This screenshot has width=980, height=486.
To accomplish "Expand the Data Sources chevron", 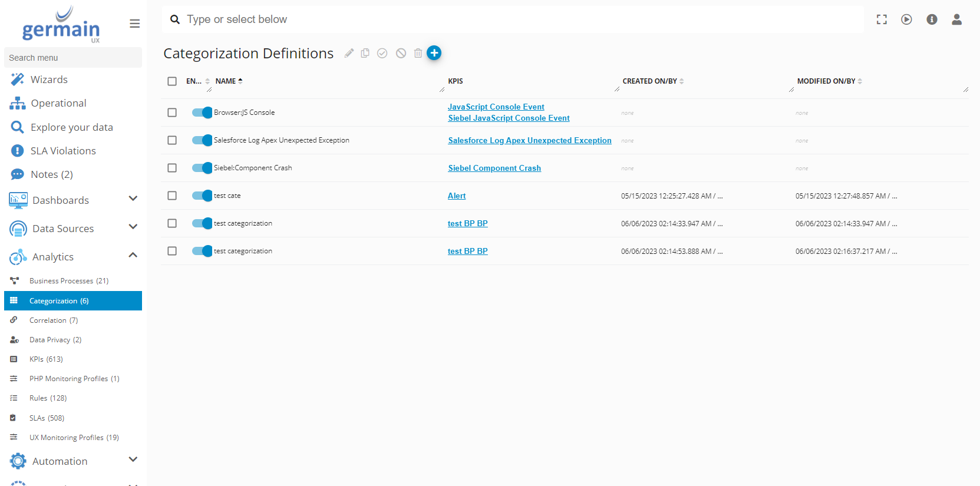I will click(x=133, y=227).
